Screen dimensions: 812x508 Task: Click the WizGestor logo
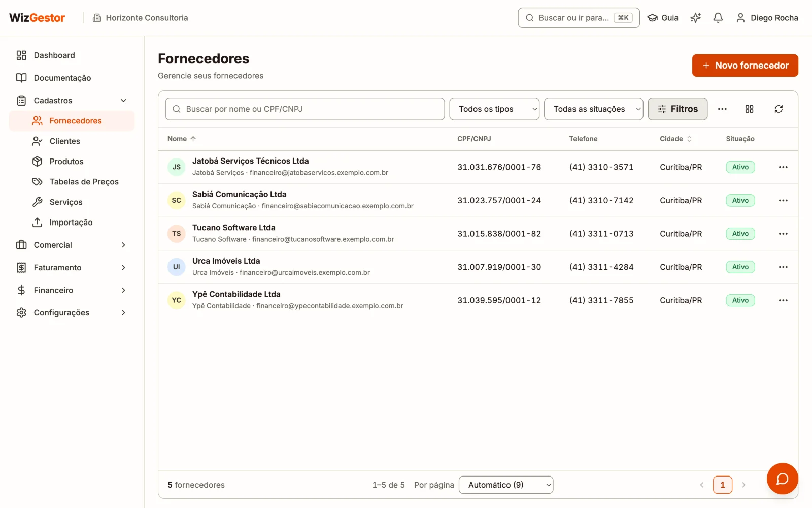tap(37, 18)
